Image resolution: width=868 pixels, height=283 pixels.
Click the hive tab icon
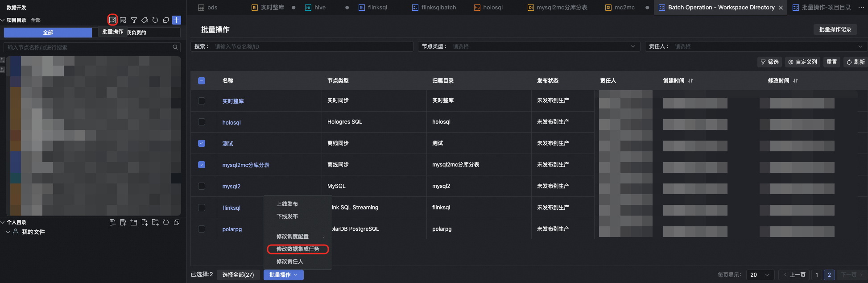308,8
